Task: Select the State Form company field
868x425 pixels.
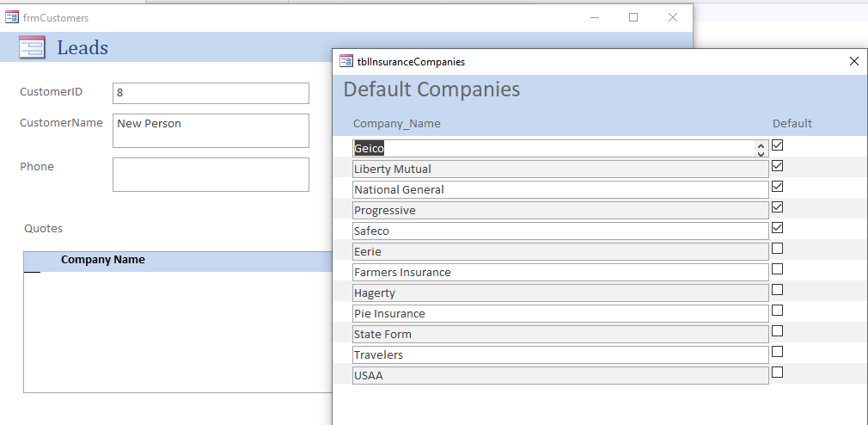Action: pyautogui.click(x=560, y=334)
